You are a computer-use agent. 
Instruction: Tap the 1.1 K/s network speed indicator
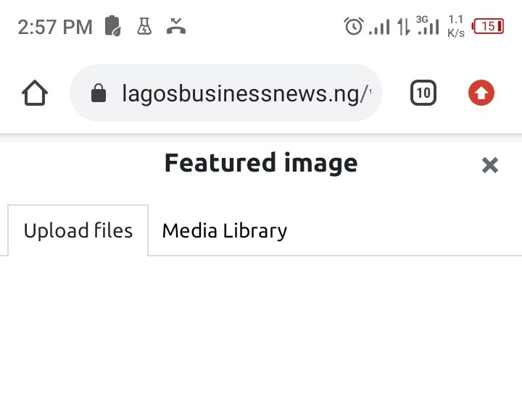456,26
